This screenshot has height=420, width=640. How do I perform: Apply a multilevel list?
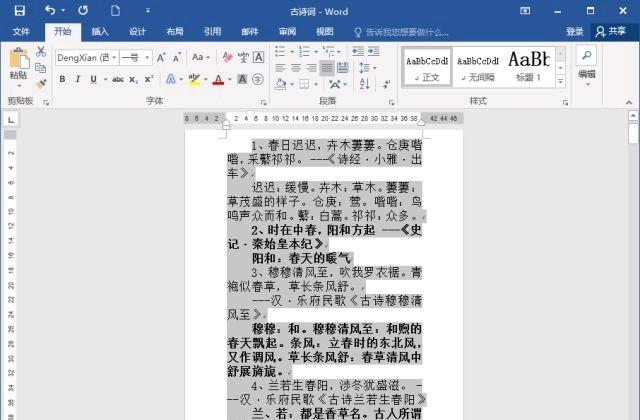point(328,51)
